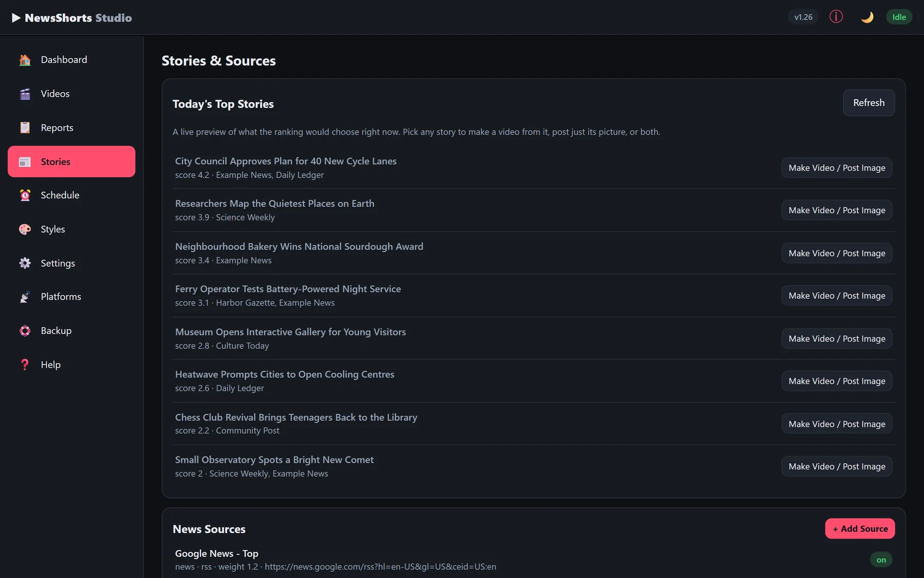
Task: Click the Help question mark icon
Action: pyautogui.click(x=25, y=365)
